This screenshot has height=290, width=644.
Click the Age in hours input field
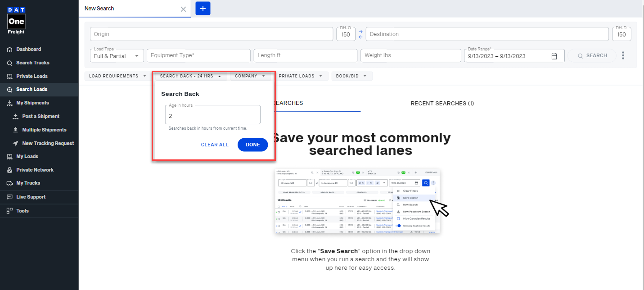tap(212, 116)
